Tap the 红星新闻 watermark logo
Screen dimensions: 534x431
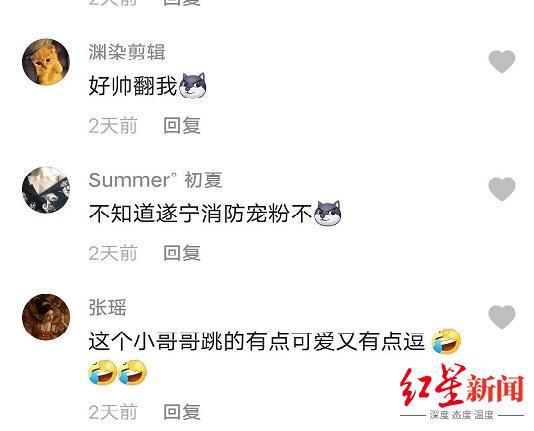(462, 392)
